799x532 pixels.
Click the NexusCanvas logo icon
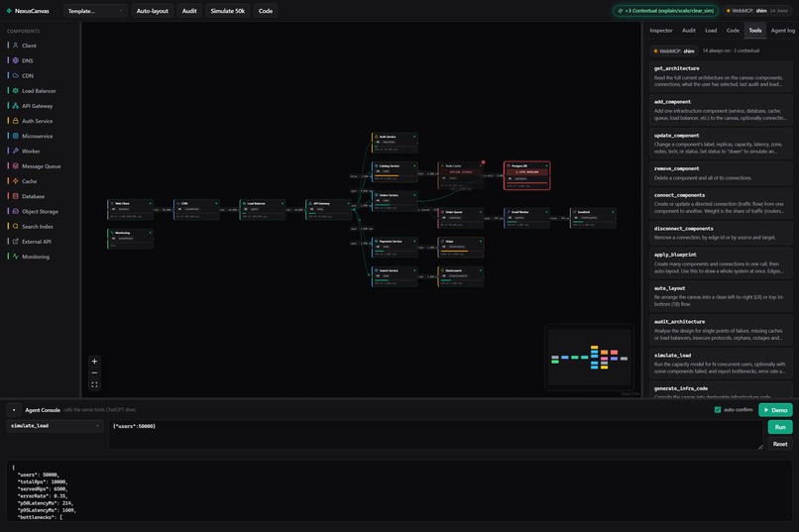coord(9,11)
